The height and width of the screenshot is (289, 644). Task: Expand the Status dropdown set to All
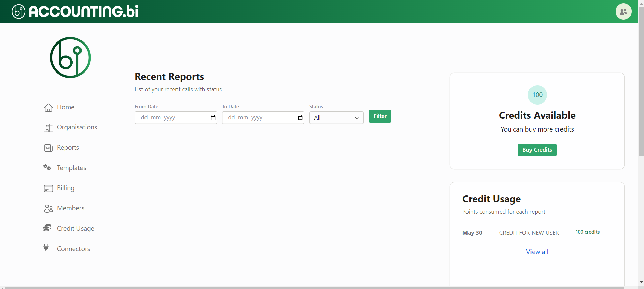click(336, 118)
